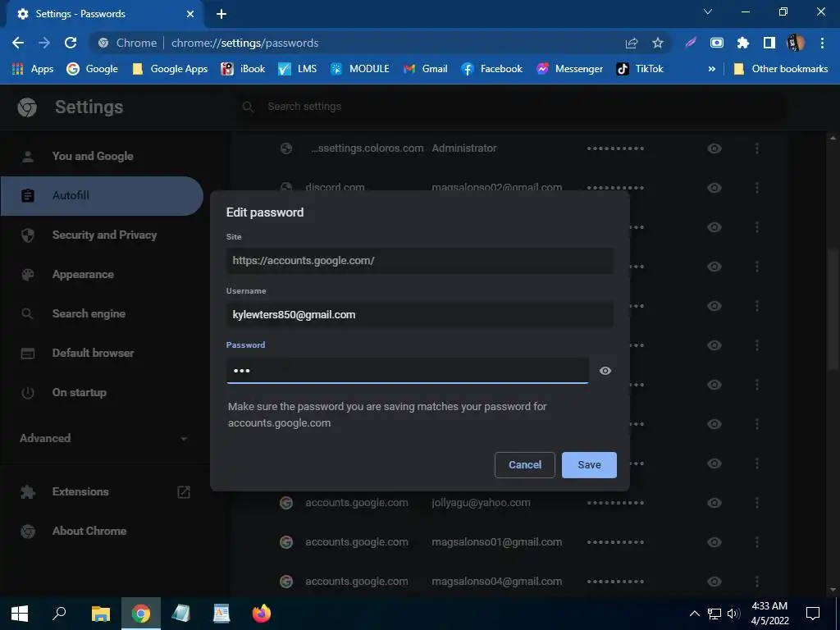
Task: Open more actions for magsalonso01@gmail.com row
Action: (757, 542)
